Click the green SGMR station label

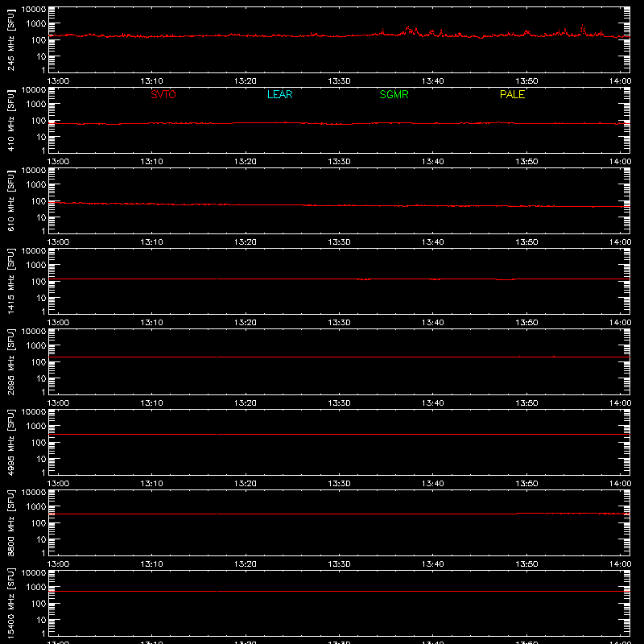coord(394,94)
